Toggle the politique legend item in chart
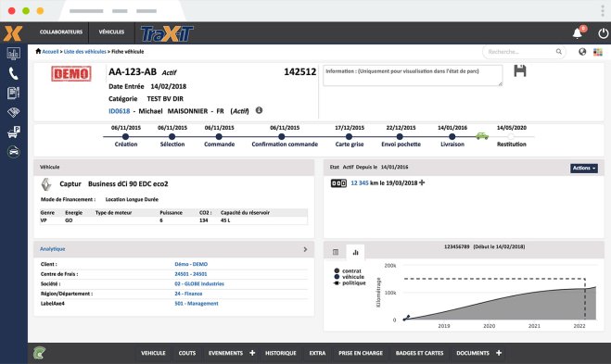This screenshot has width=611, height=364. coord(350,283)
